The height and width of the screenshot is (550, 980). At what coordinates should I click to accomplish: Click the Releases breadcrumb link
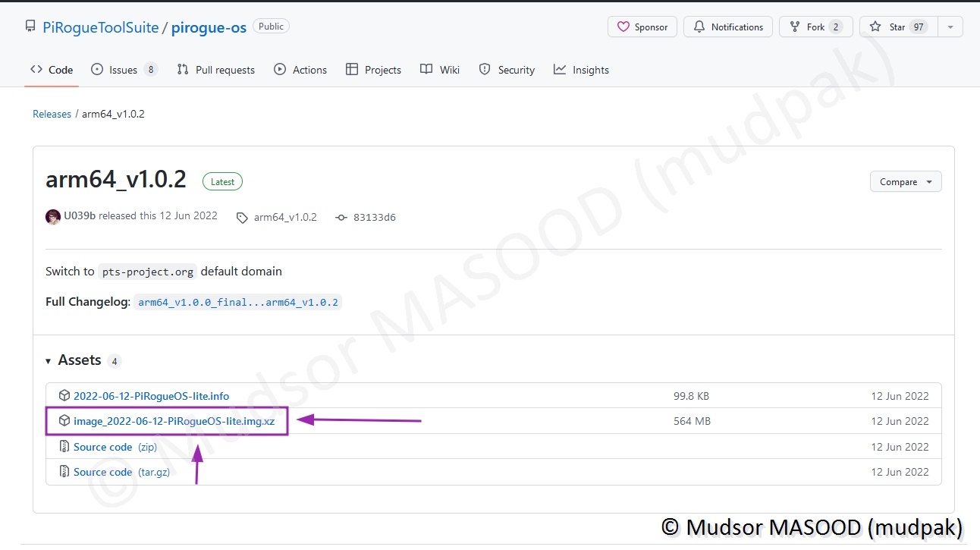coord(52,114)
